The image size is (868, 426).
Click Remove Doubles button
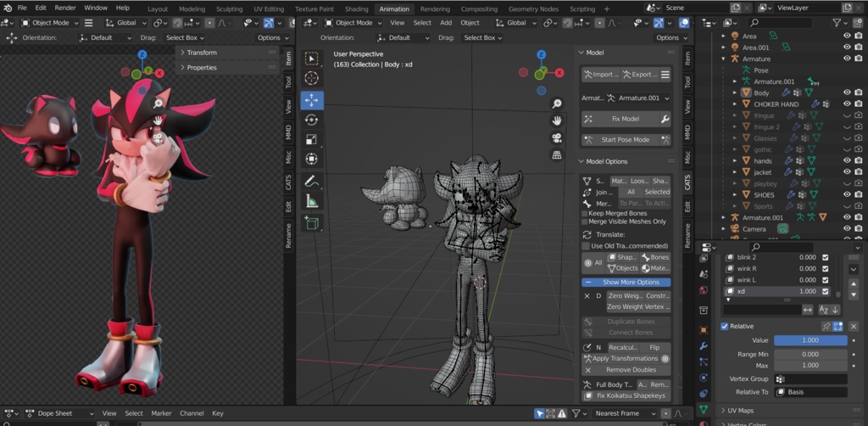626,369
